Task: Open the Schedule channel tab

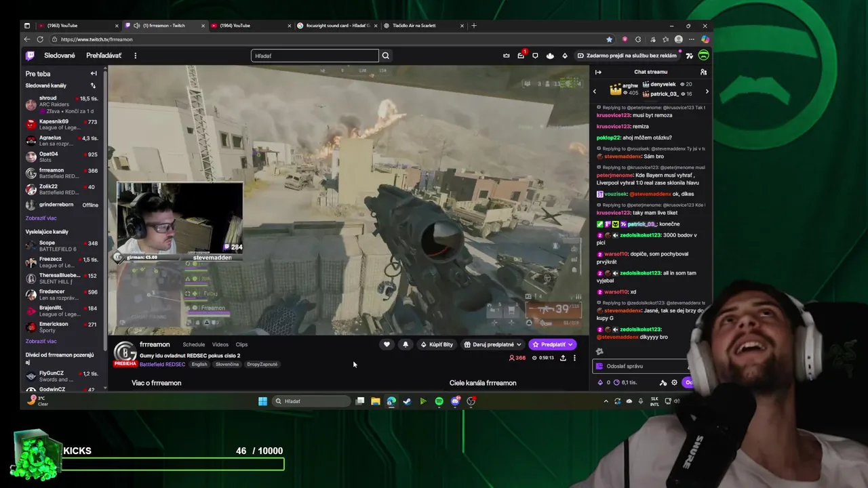Action: click(194, 344)
